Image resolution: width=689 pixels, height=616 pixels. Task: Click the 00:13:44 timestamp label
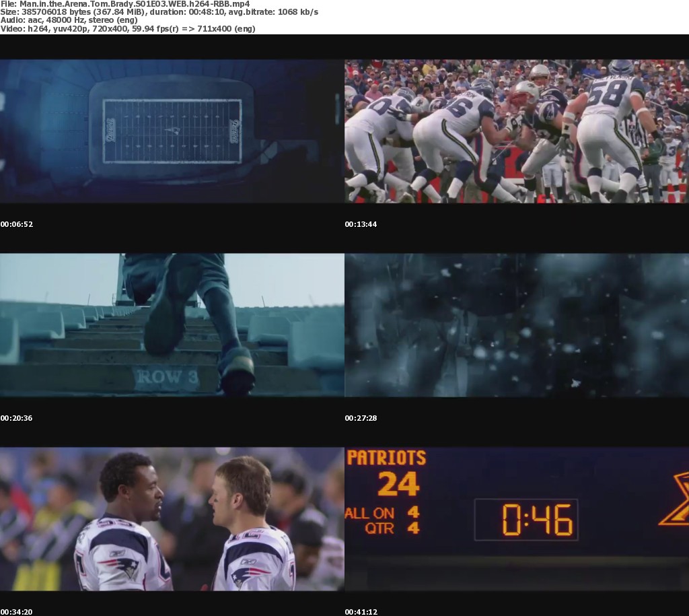click(361, 224)
